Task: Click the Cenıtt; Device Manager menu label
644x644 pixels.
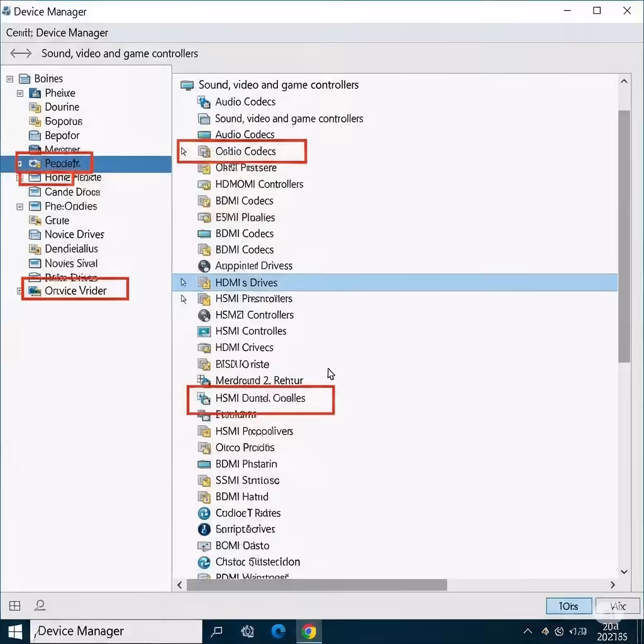Action: [57, 33]
